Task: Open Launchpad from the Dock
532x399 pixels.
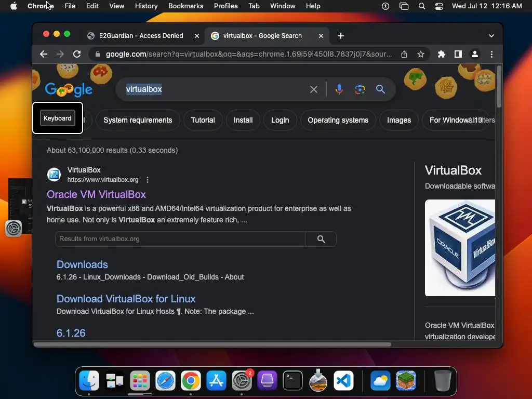Action: tap(140, 380)
